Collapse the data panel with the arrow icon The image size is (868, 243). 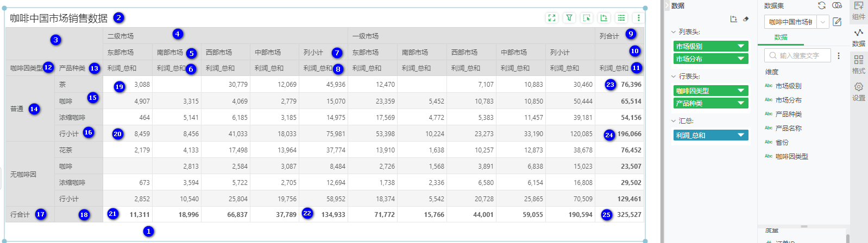(x=667, y=5)
